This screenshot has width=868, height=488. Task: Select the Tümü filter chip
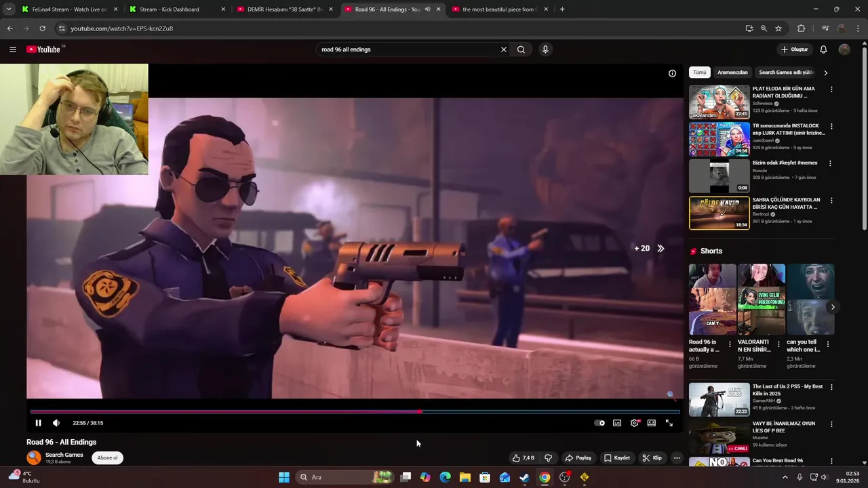coord(699,73)
